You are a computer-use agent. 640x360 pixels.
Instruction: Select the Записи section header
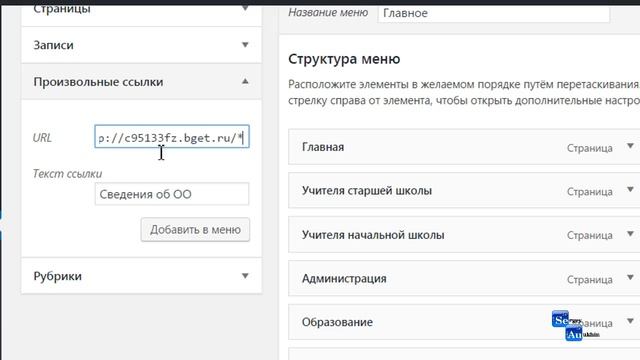click(x=141, y=45)
